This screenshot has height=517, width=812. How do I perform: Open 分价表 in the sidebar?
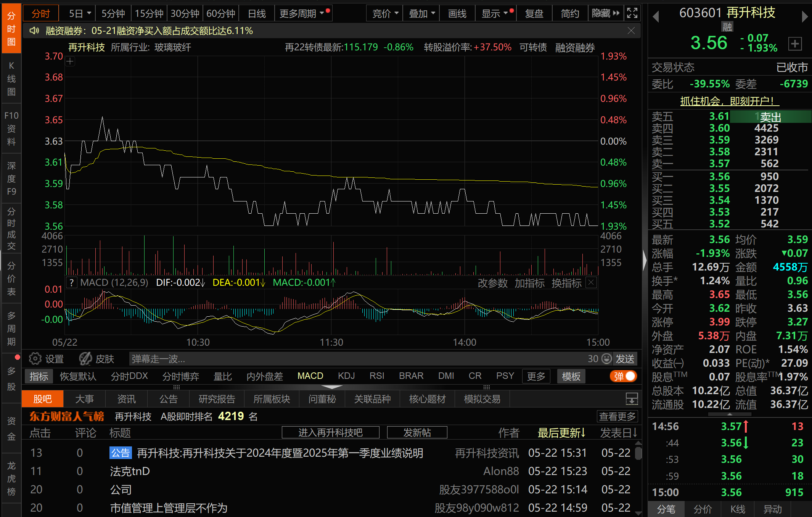11,279
